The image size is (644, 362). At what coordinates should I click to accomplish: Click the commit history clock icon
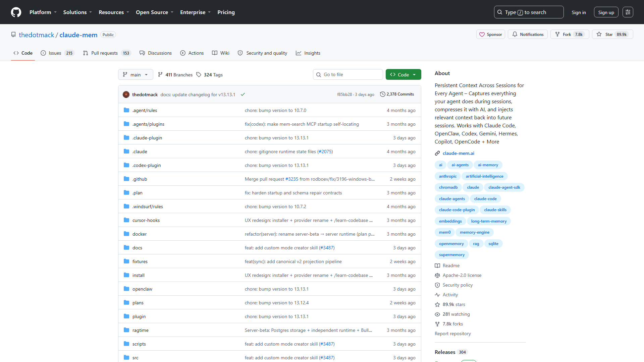coord(382,94)
